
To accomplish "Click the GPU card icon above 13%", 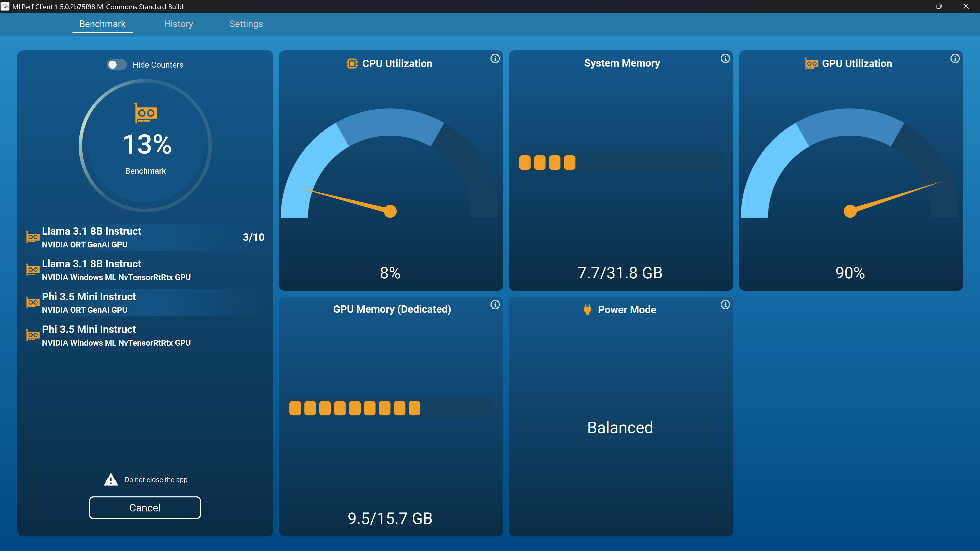I will [x=145, y=113].
